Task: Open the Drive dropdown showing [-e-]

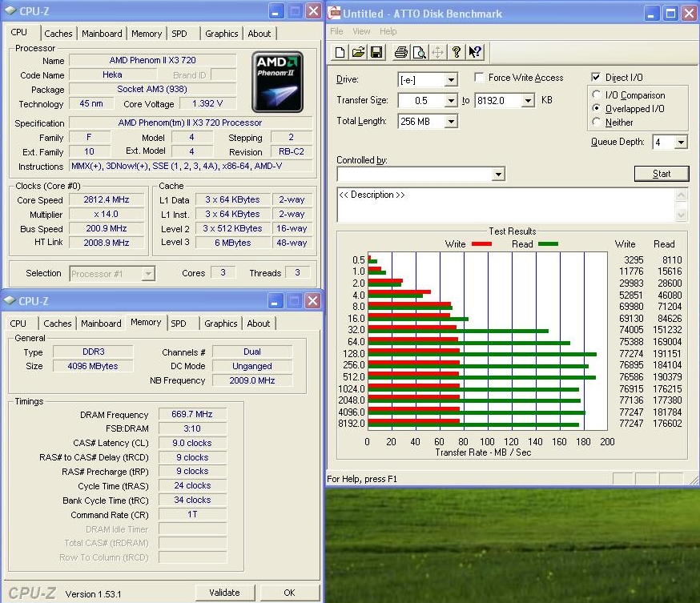Action: pos(451,80)
